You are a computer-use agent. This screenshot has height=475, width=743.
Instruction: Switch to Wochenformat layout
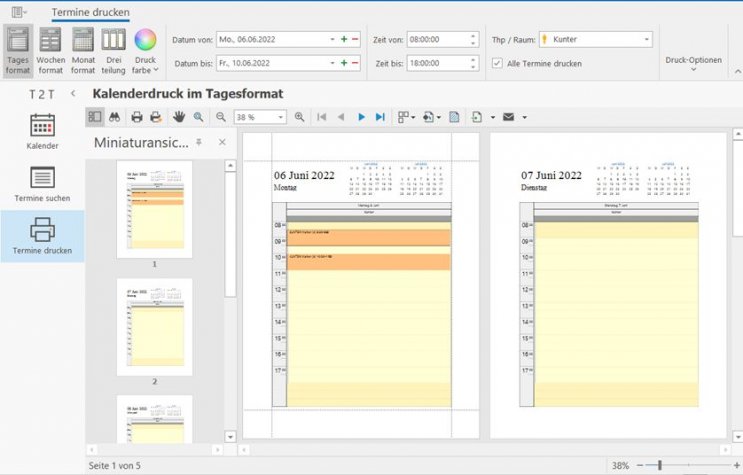(x=50, y=51)
